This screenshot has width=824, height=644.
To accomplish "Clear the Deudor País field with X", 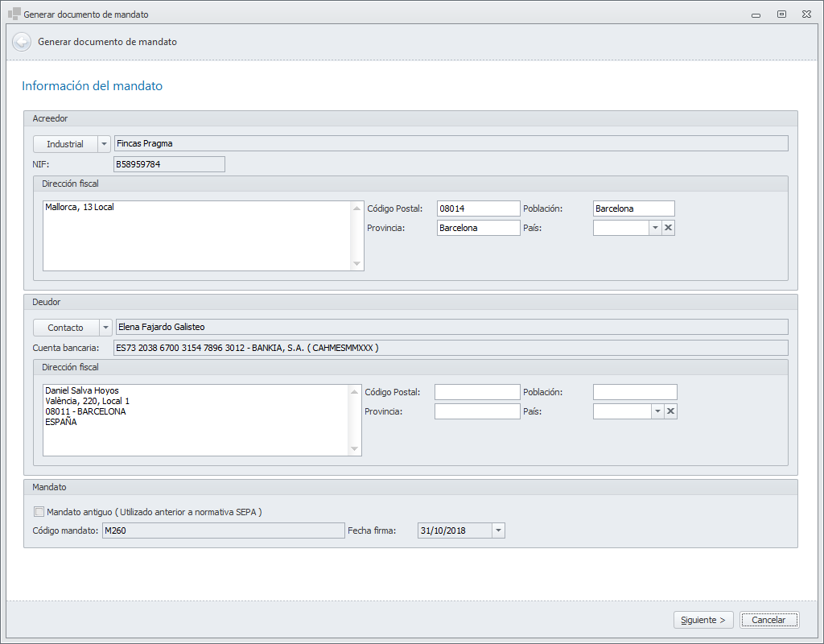I will (670, 411).
